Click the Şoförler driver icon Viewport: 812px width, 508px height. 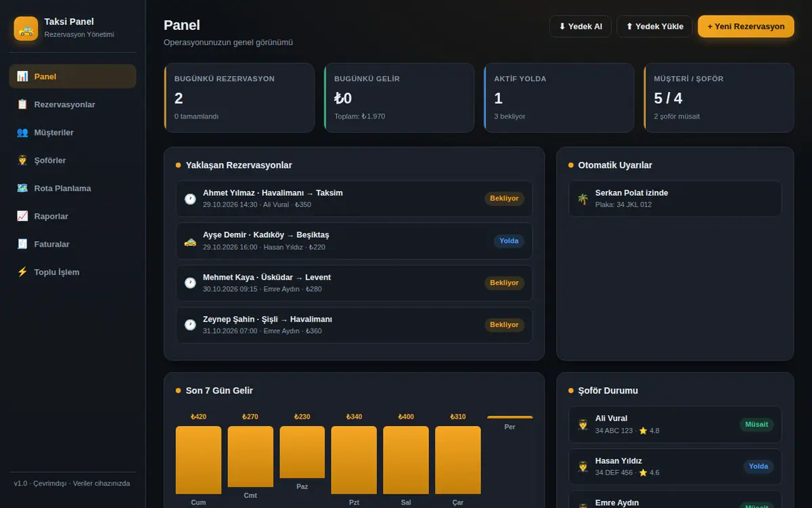(22, 161)
